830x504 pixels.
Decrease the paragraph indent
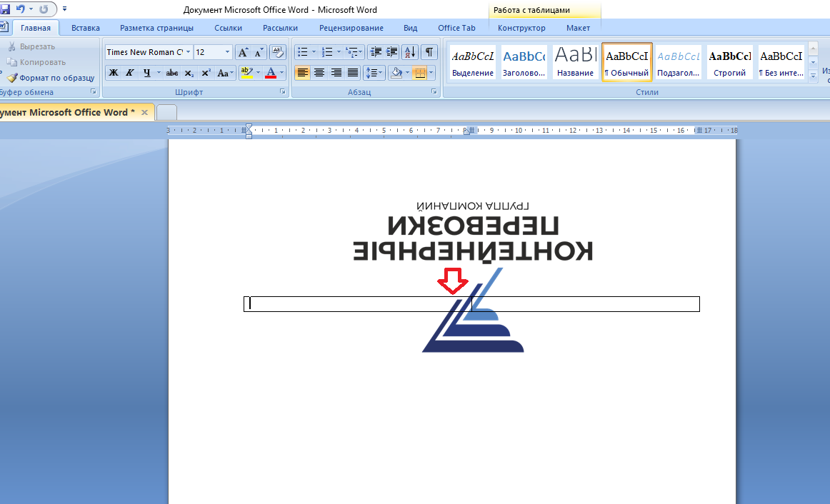point(376,52)
